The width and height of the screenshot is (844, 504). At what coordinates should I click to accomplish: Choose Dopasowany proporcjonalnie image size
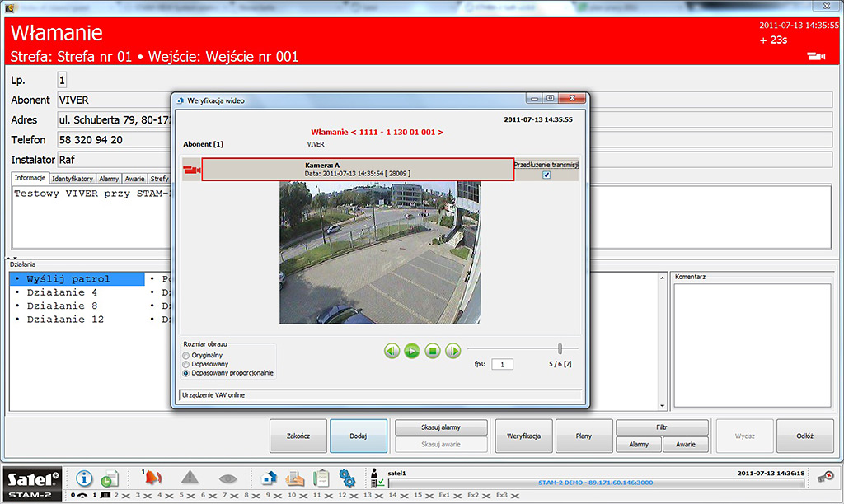coord(186,373)
